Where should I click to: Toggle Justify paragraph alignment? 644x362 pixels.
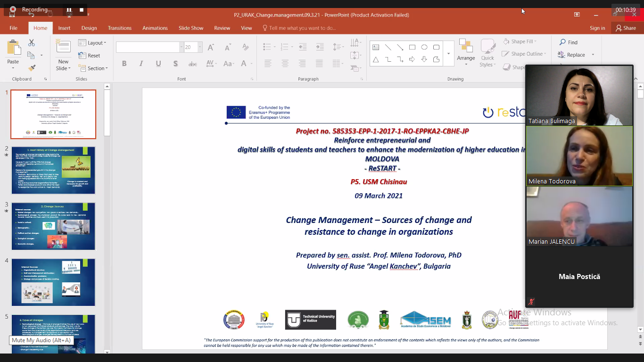pos(319,64)
